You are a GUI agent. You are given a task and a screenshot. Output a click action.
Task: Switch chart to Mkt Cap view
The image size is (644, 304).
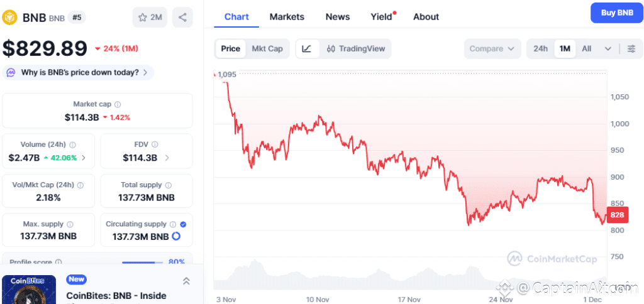267,48
